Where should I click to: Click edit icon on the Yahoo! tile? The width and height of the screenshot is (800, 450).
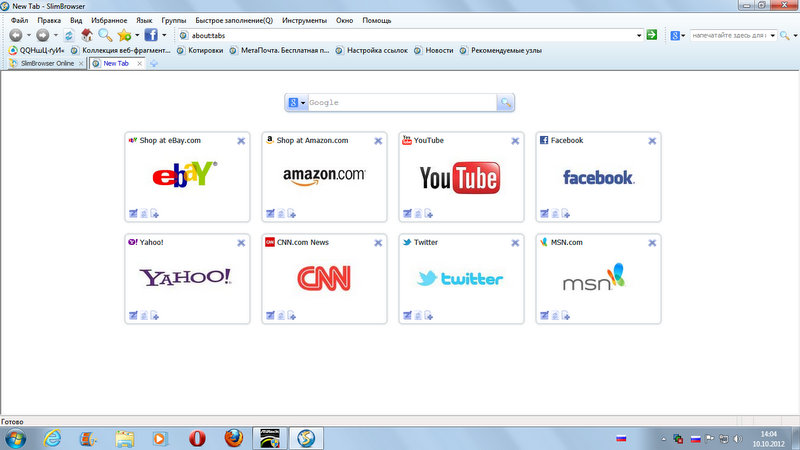(133, 315)
